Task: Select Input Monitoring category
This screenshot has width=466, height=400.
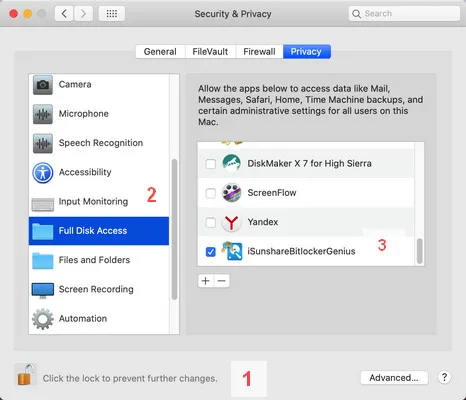Action: [x=99, y=202]
